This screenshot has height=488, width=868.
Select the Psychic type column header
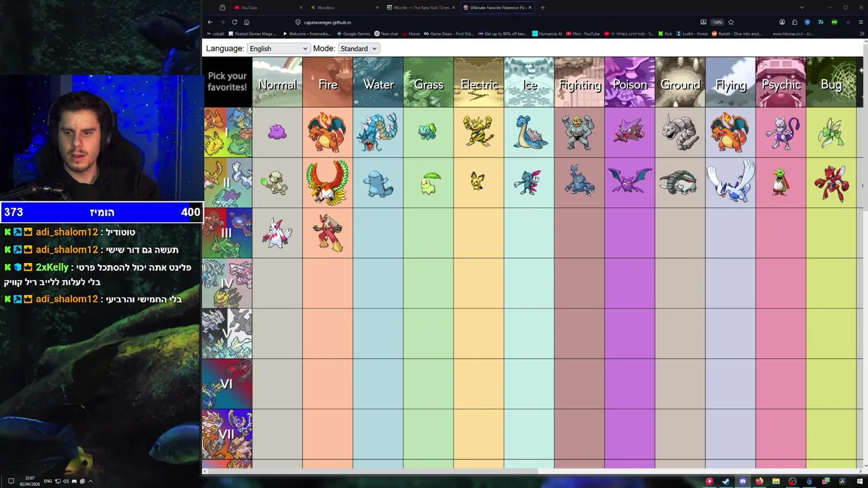click(x=781, y=83)
